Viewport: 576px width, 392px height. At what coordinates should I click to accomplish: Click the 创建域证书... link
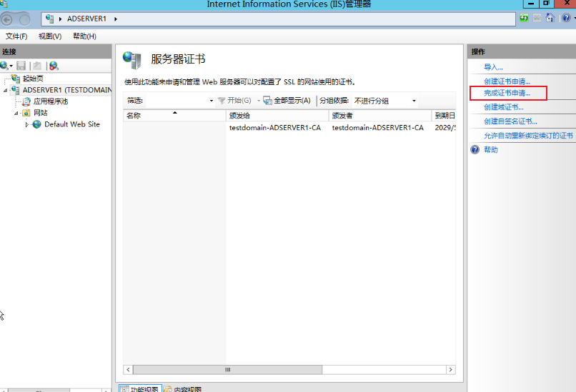[x=504, y=107]
